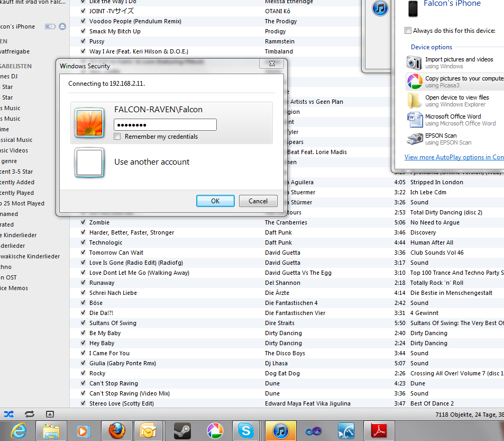Click the shuffle icon in iTunes

coord(8,415)
